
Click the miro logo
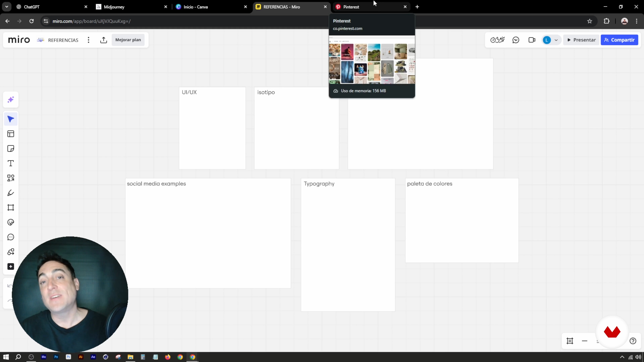point(19,40)
